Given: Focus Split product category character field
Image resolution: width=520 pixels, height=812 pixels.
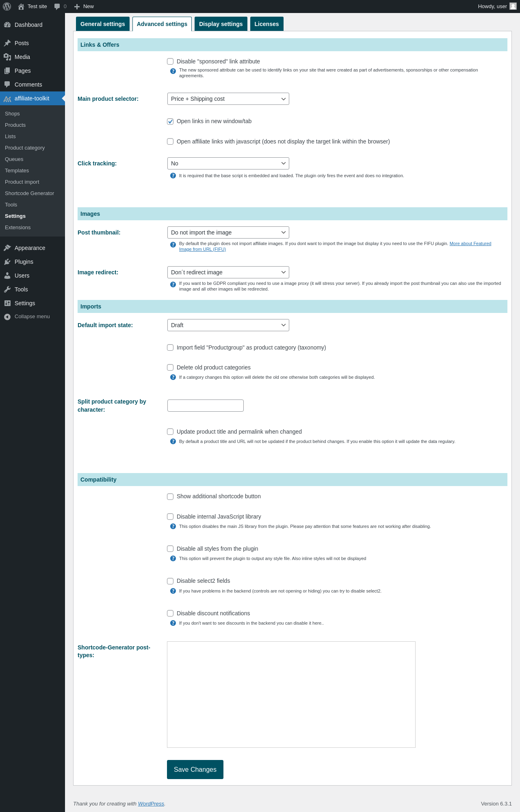Looking at the screenshot, I should 206,406.
